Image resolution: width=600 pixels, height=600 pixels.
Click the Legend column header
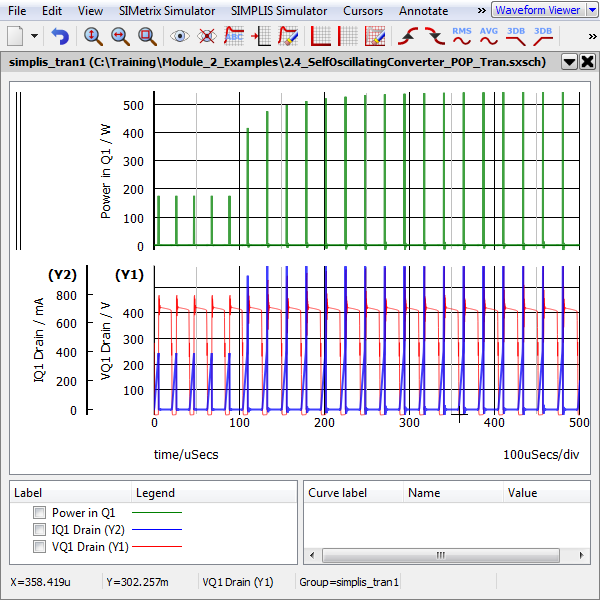tap(155, 492)
